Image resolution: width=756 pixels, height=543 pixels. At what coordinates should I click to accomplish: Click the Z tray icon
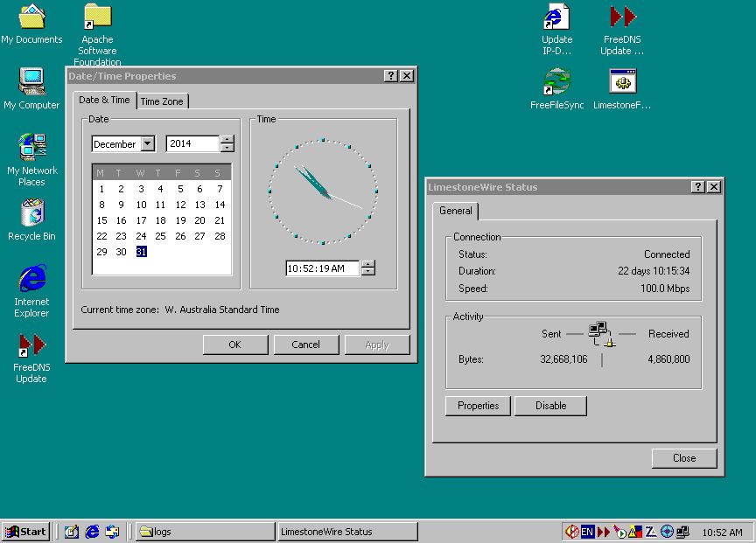coord(651,532)
